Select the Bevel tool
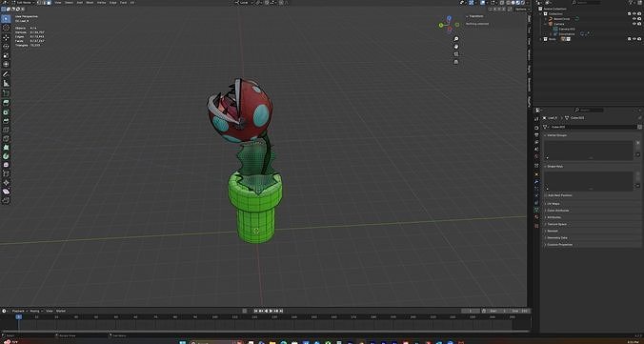644x344 pixels. point(6,121)
